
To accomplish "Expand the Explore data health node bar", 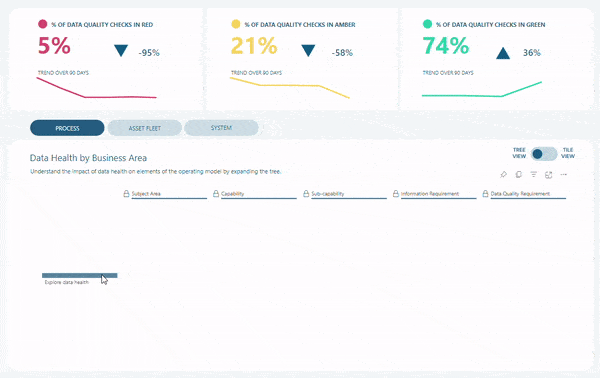I will pyautogui.click(x=80, y=275).
